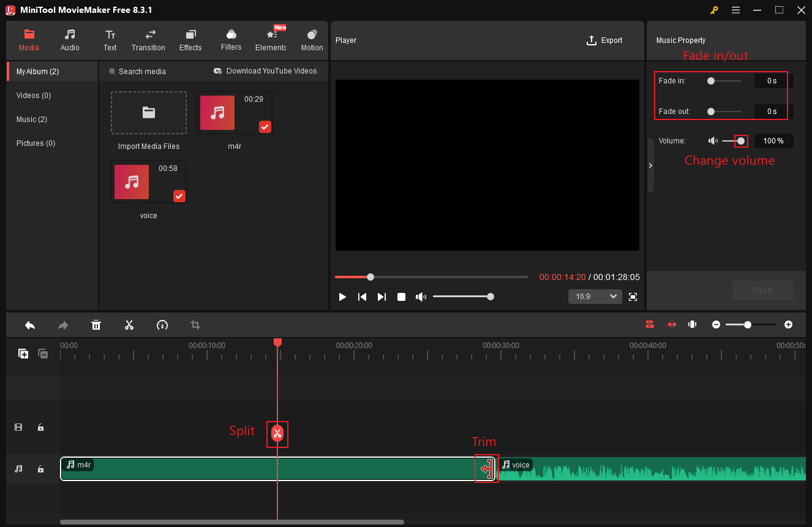The width and height of the screenshot is (812, 527).
Task: Click the Undo arrow icon
Action: pos(30,325)
